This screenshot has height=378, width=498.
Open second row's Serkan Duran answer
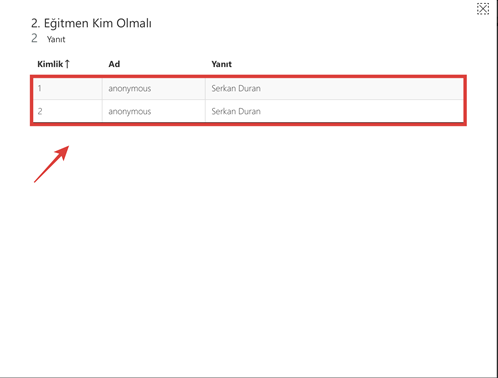click(x=236, y=111)
